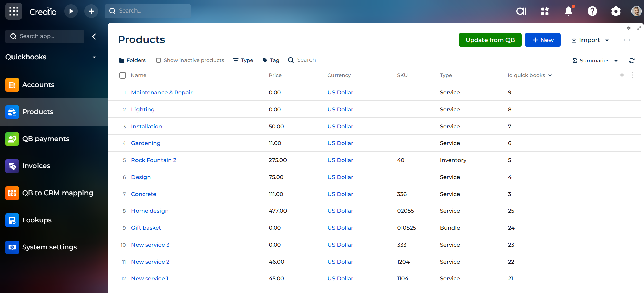644x293 pixels.
Task: Sort by the SKU column header
Action: click(402, 75)
